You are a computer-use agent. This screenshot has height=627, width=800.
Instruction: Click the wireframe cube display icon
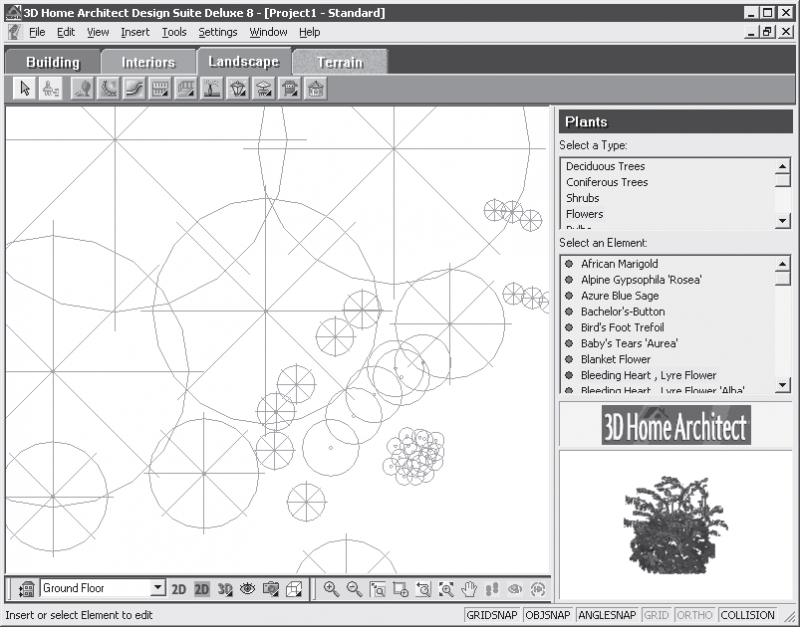click(x=294, y=589)
